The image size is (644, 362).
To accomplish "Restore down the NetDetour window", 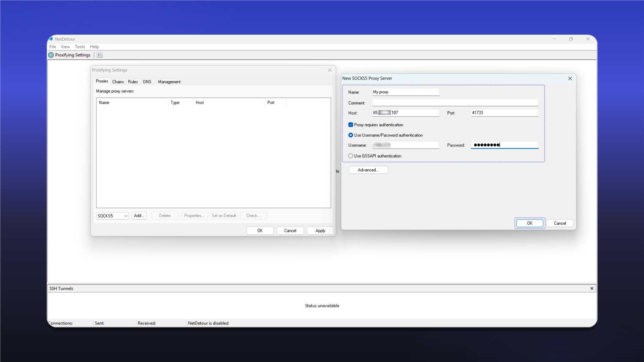I will tap(571, 39).
